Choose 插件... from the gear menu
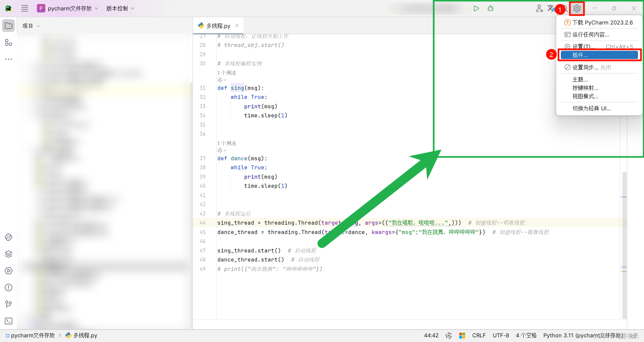The width and height of the screenshot is (644, 342). click(x=599, y=55)
